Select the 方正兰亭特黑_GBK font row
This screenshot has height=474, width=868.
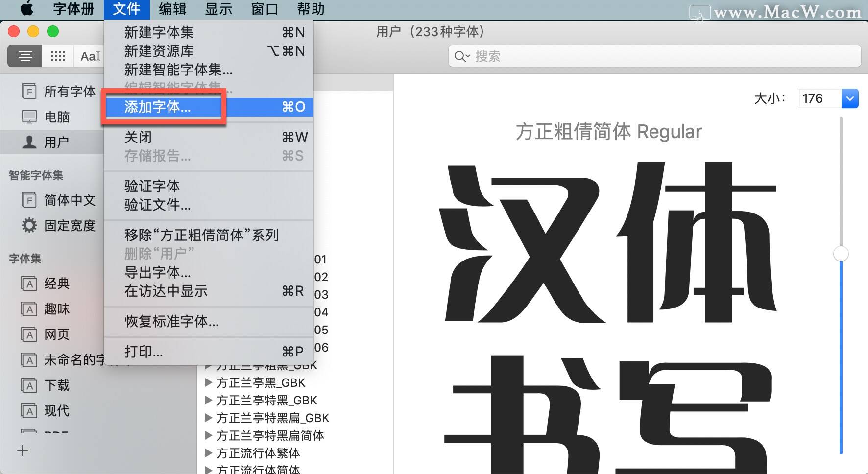pyautogui.click(x=295, y=400)
